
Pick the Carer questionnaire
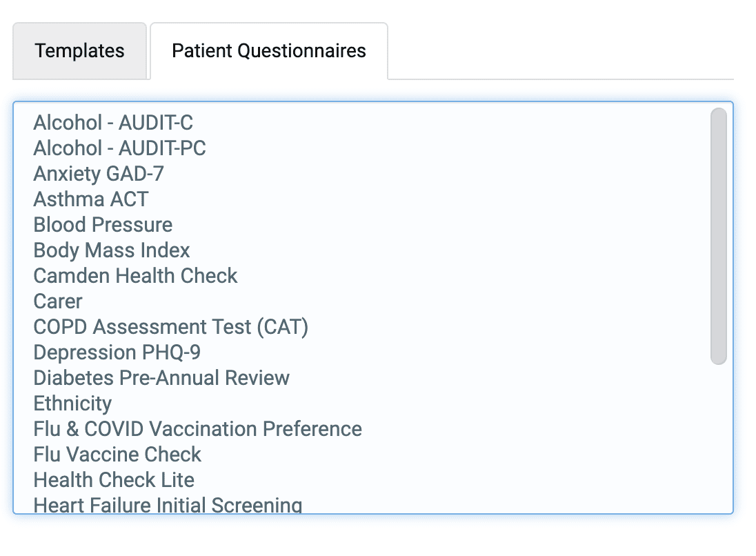click(x=58, y=301)
